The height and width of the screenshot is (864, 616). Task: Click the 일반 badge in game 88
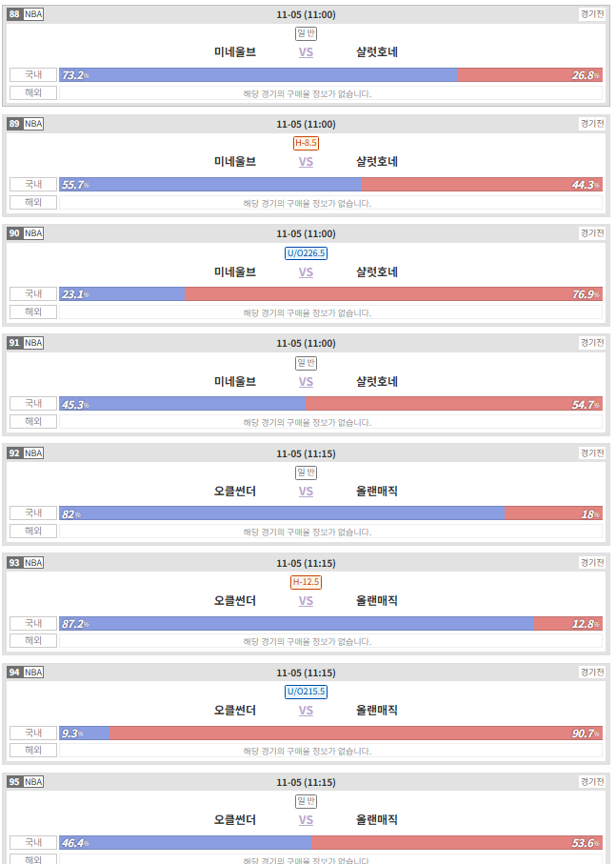[x=306, y=33]
